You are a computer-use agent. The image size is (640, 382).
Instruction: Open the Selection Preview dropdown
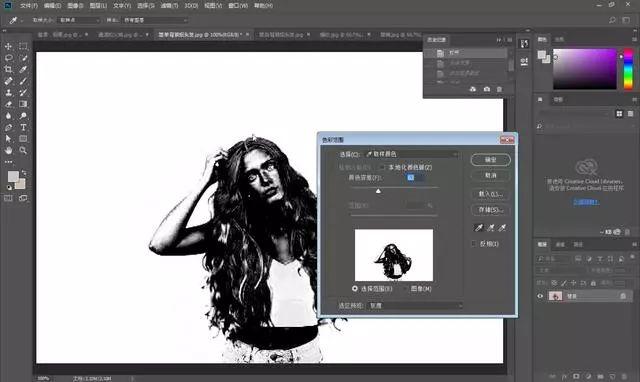(415, 305)
